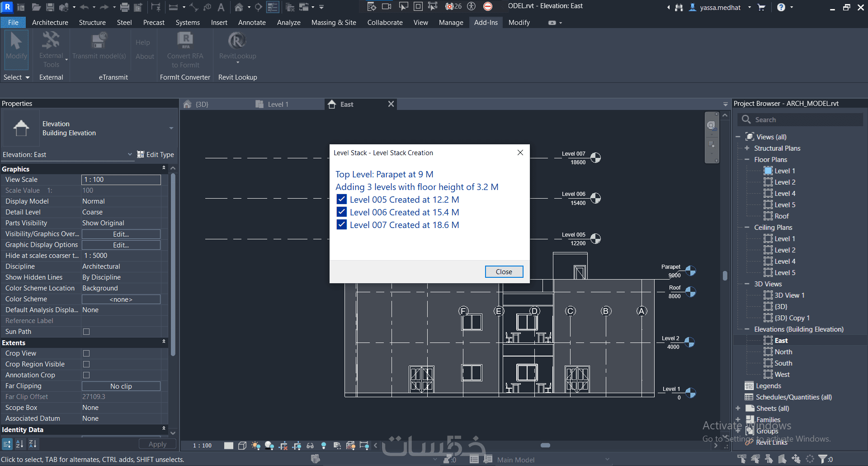Open the Select panel dropdown
This screenshot has height=466, width=868.
pyautogui.click(x=16, y=77)
